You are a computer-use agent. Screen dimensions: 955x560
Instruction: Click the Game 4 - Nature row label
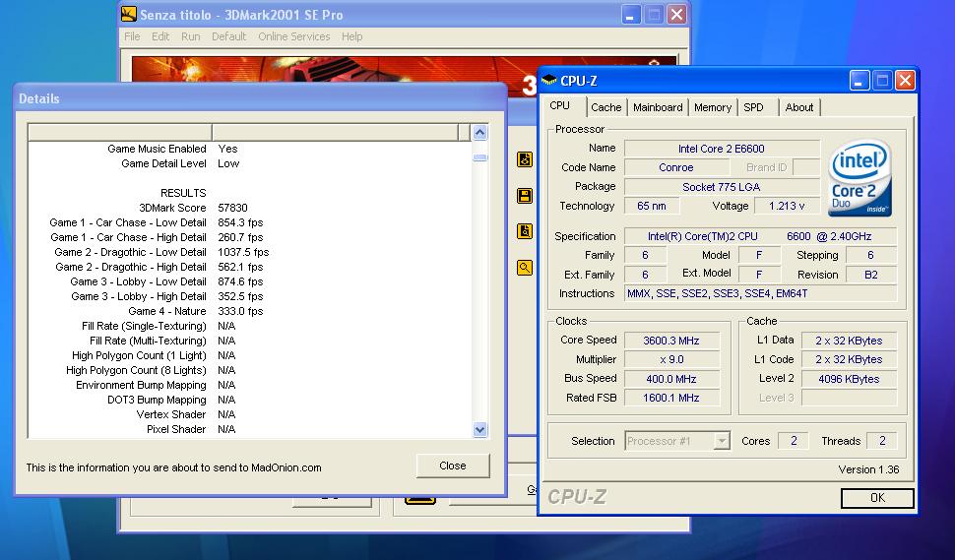click(x=167, y=311)
